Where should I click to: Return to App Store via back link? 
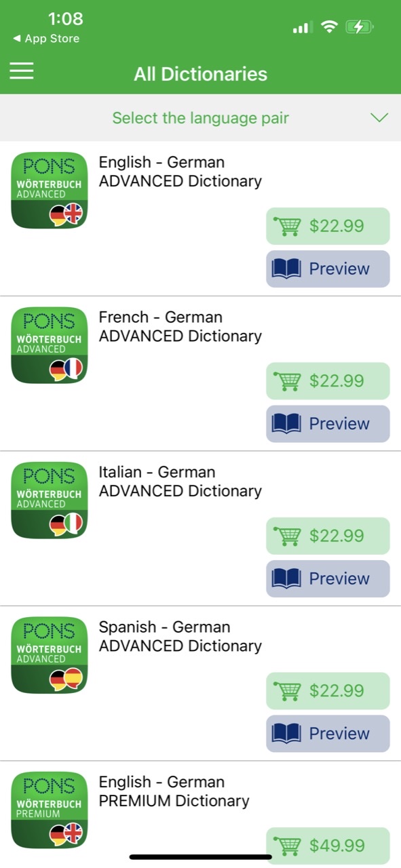click(x=45, y=39)
